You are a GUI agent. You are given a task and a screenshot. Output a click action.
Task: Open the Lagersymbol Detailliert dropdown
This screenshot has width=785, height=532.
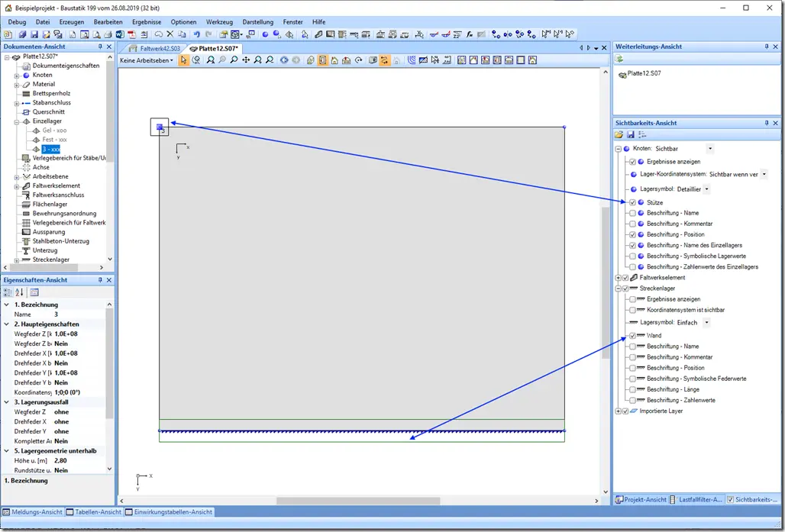706,189
